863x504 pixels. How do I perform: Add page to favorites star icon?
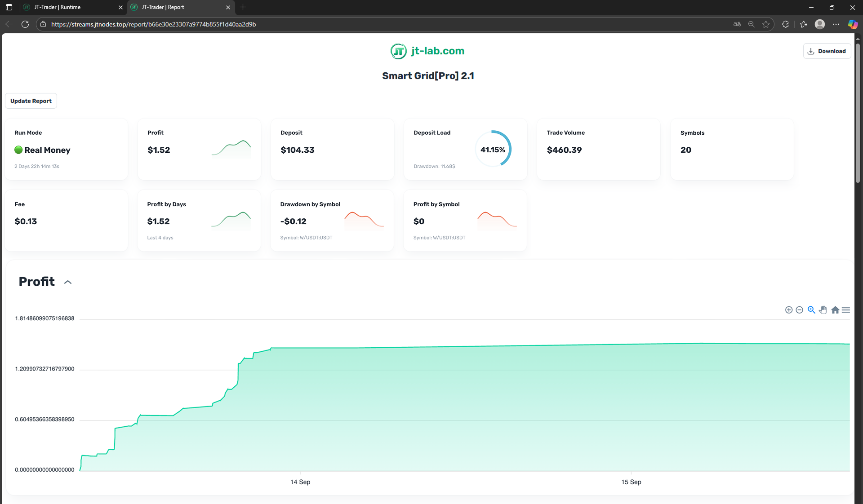[766, 24]
